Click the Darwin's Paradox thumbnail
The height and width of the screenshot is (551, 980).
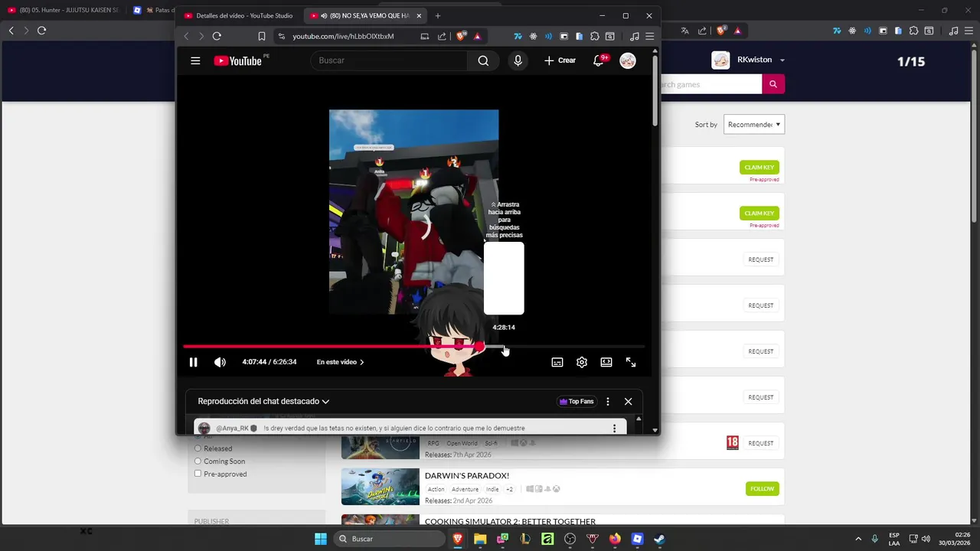pos(381,487)
